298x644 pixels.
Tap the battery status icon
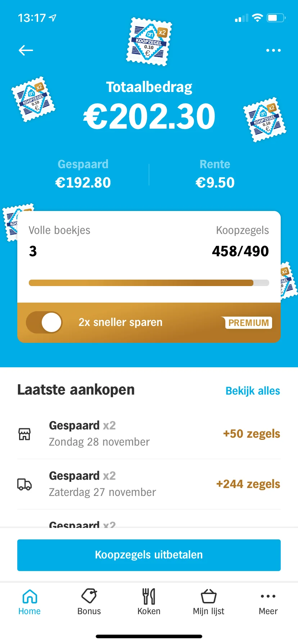click(276, 18)
